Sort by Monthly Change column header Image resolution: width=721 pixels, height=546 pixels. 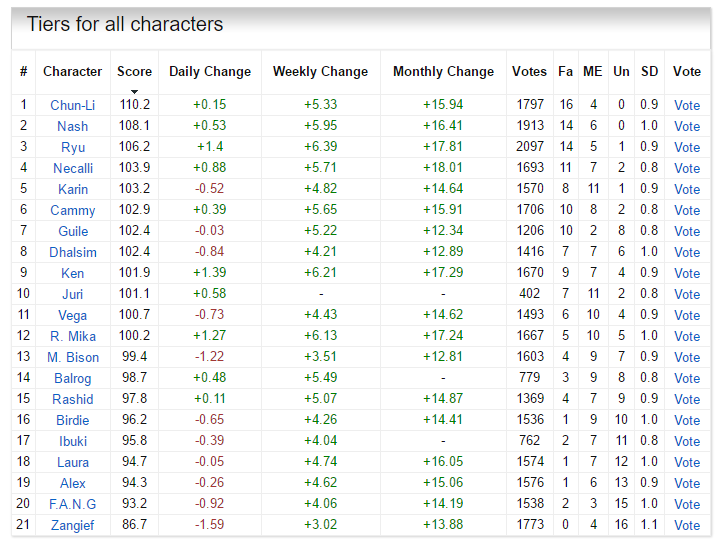click(x=443, y=71)
